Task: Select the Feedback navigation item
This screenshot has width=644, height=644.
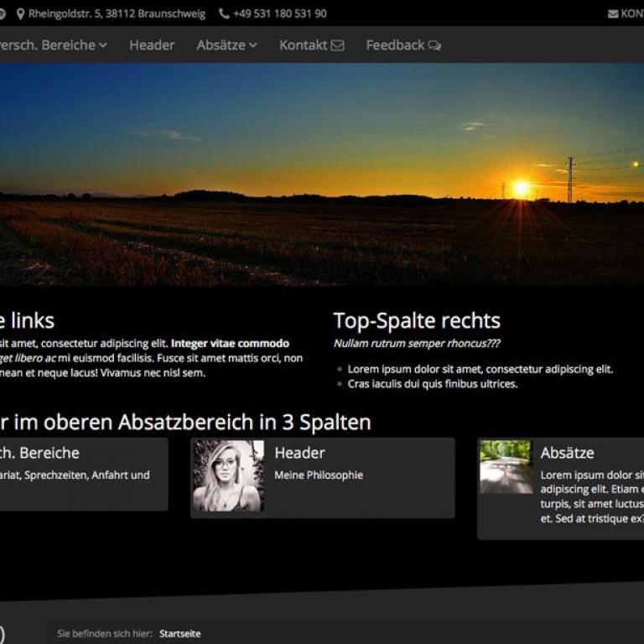Action: (395, 45)
